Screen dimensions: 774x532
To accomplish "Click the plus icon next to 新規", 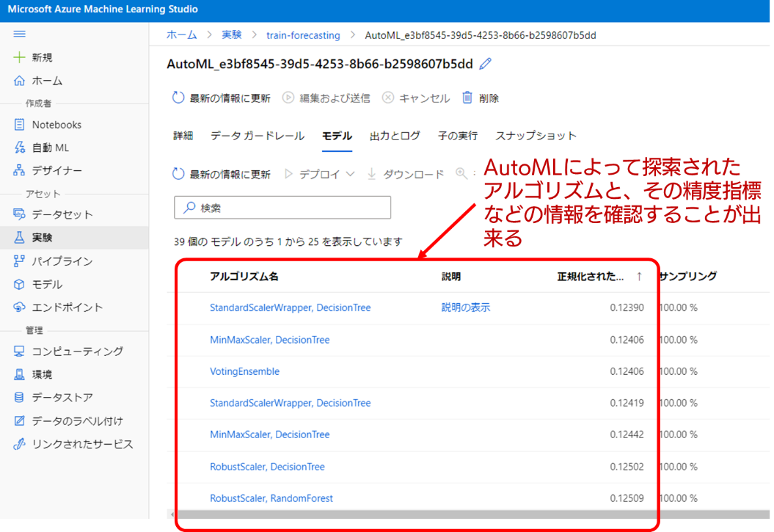I will coord(19,57).
